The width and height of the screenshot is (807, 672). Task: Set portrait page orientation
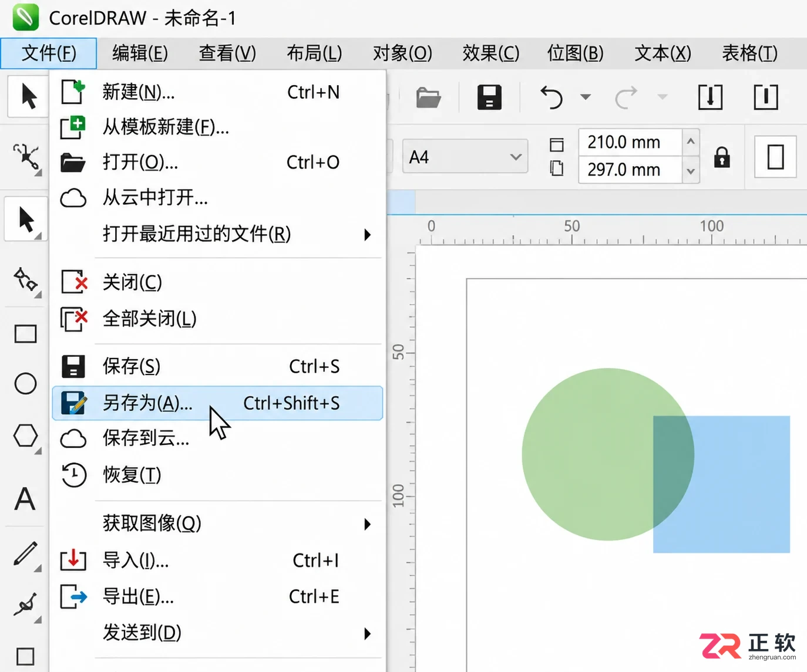click(x=775, y=157)
